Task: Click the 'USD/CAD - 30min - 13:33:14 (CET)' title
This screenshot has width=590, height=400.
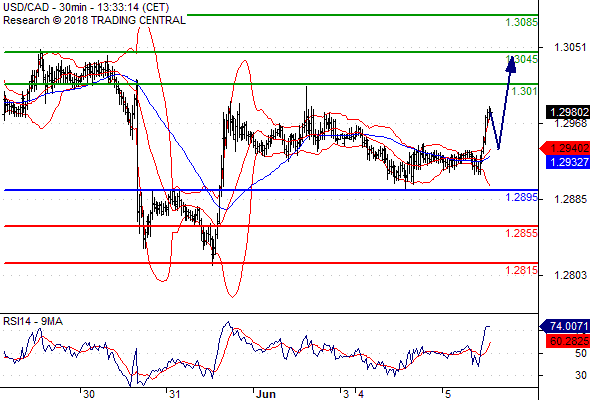Action: 86,7
